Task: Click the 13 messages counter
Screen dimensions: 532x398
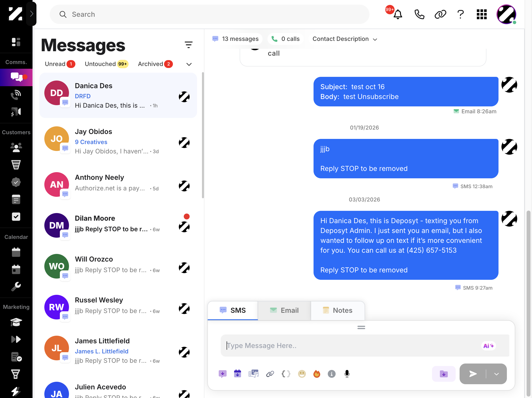Action: (x=235, y=39)
